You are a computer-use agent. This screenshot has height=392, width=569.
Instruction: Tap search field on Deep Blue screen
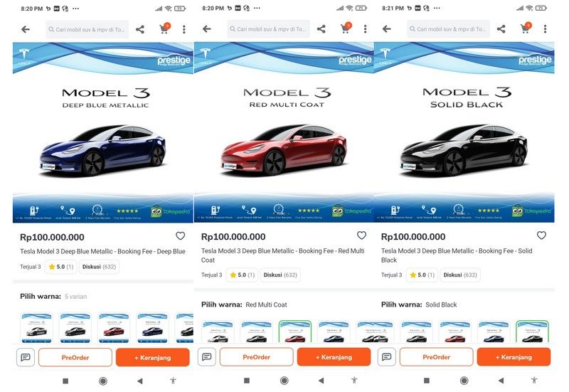pos(87,29)
